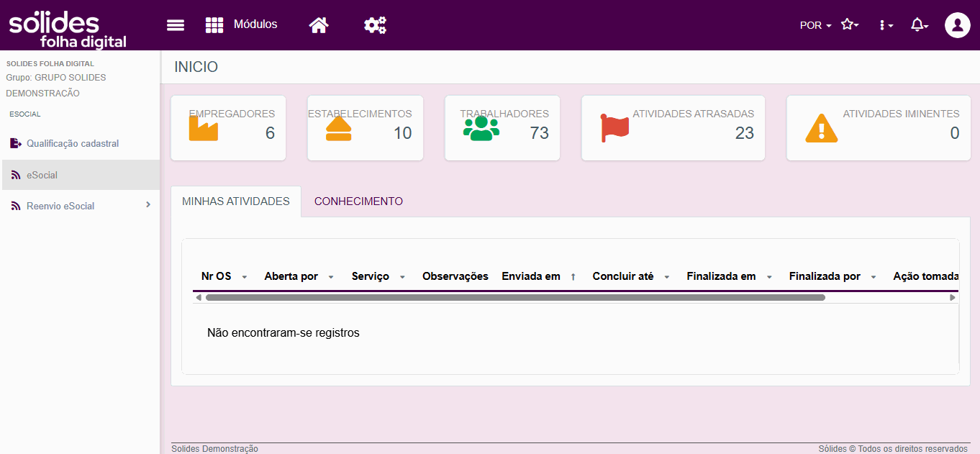Click the Qualificação cadastral sidebar icon

point(16,143)
